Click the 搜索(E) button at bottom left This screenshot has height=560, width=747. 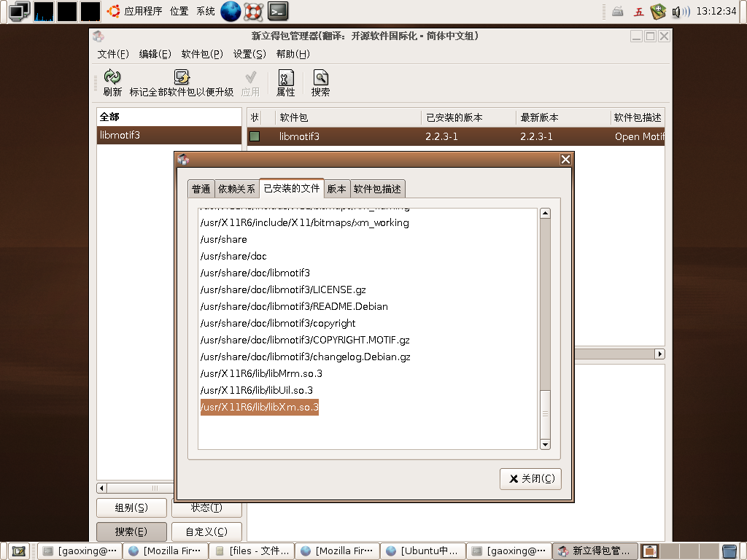[131, 532]
